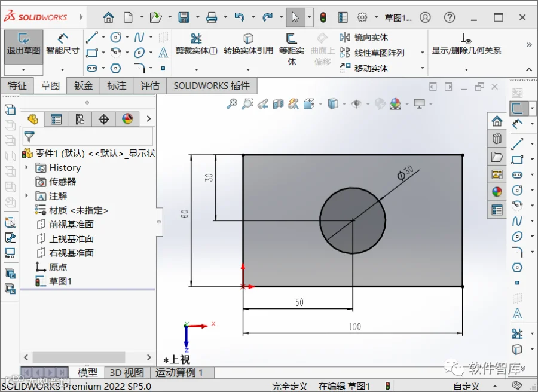This screenshot has width=538, height=392.
Task: Open the Linear Sketch Pattern dropdown arrow
Action: 423,53
